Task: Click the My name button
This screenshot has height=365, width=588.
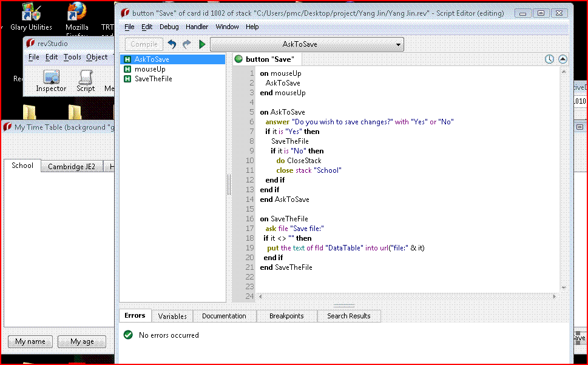Action: tap(30, 341)
